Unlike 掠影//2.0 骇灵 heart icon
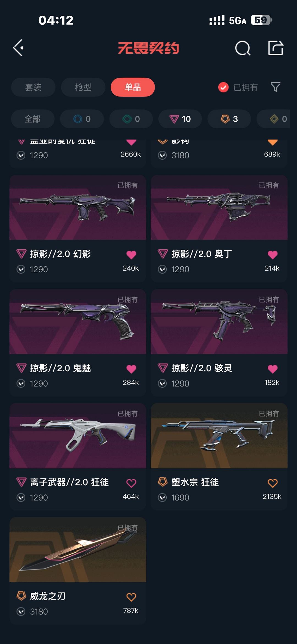This screenshot has width=297, height=644. click(x=273, y=369)
